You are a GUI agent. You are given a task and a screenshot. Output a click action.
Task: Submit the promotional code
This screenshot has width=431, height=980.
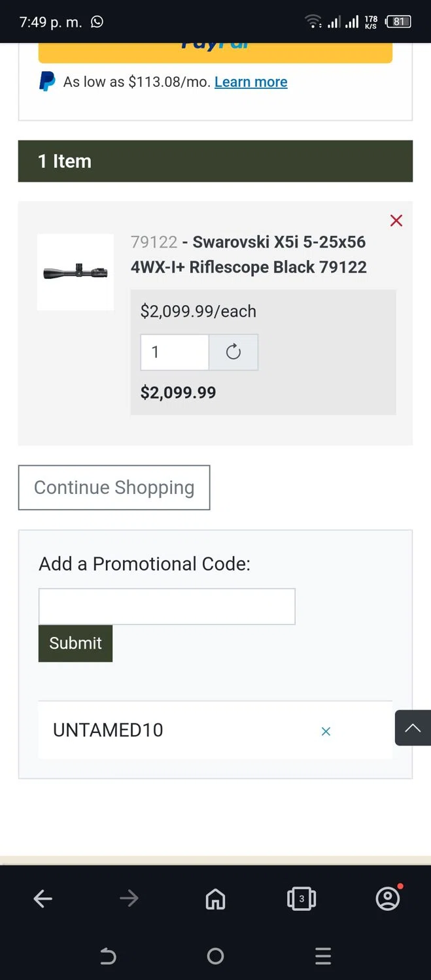(75, 644)
